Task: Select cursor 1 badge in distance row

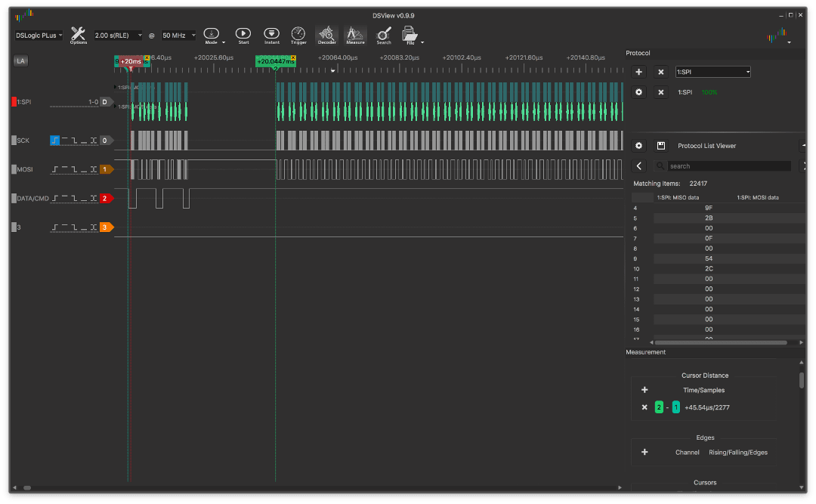Action: [x=675, y=408]
